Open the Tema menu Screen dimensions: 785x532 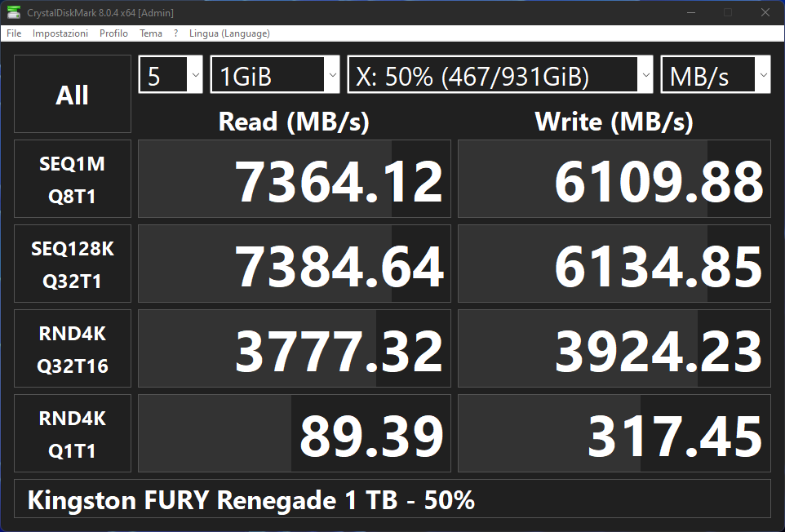(x=151, y=33)
